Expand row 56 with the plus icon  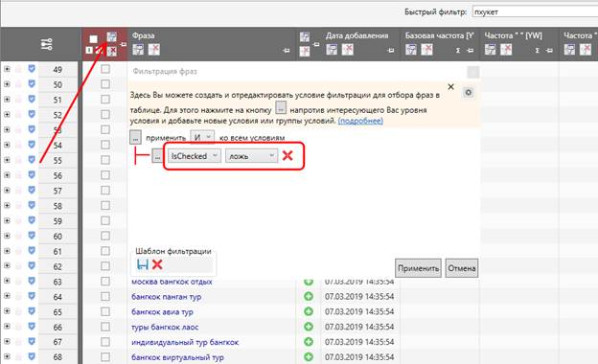click(x=7, y=175)
